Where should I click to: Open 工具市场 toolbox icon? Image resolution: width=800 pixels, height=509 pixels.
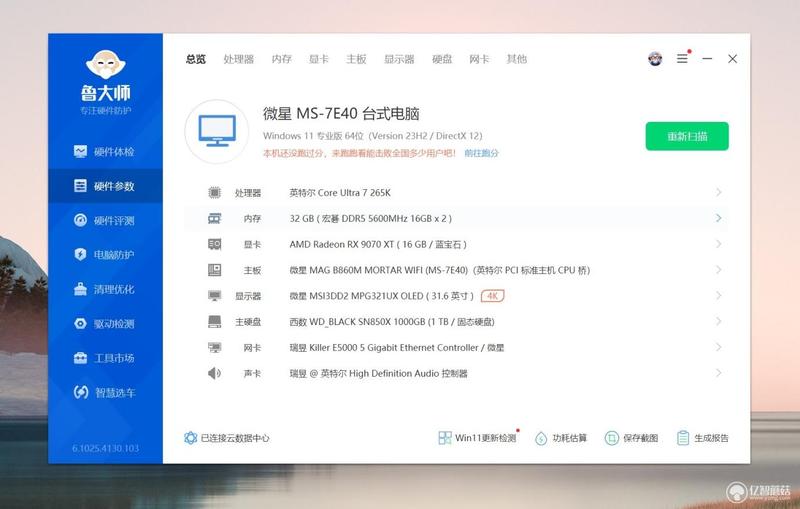click(80, 358)
